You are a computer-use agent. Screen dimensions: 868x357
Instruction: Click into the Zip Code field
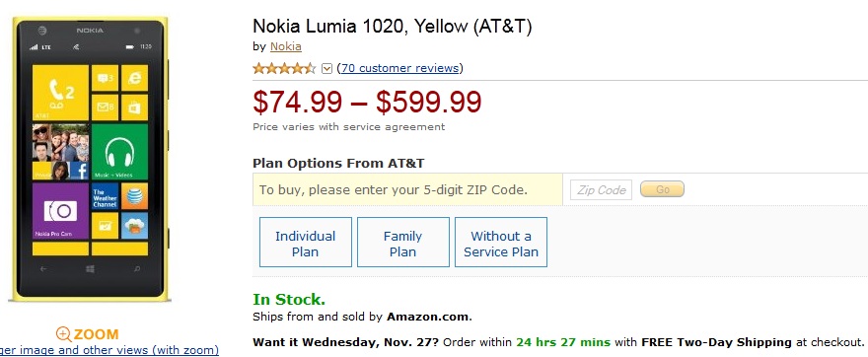pyautogui.click(x=601, y=190)
